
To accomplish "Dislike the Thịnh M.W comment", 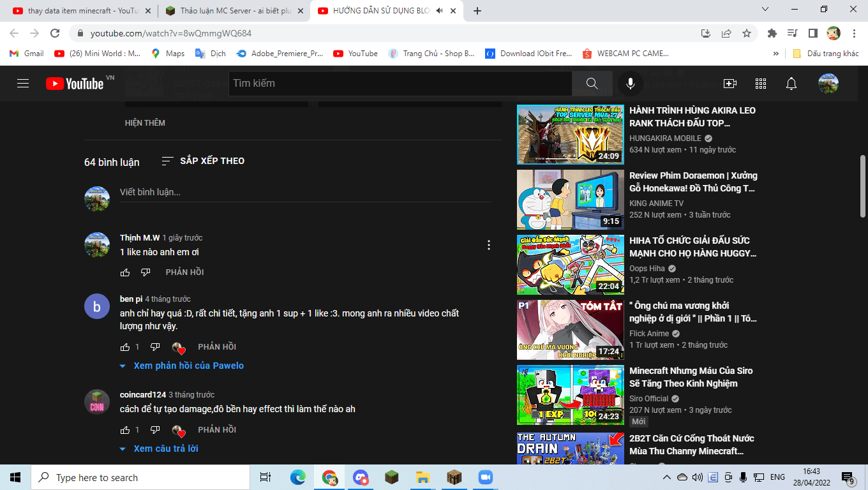I will coord(146,272).
